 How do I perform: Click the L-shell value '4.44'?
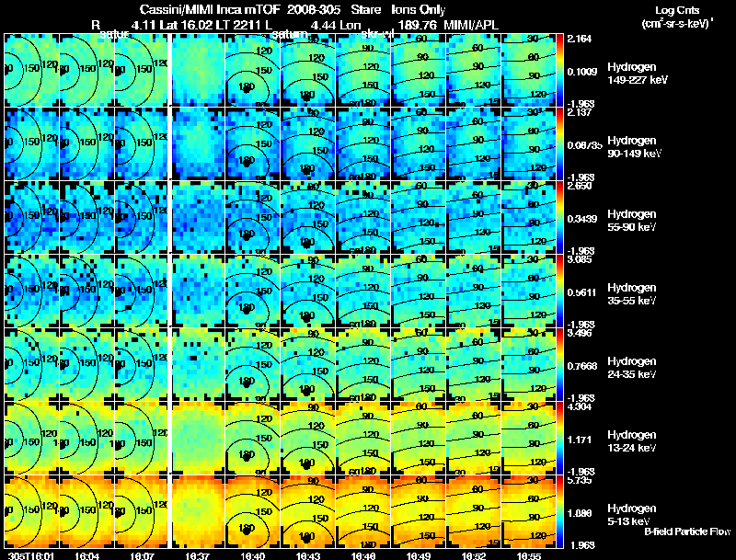323,25
